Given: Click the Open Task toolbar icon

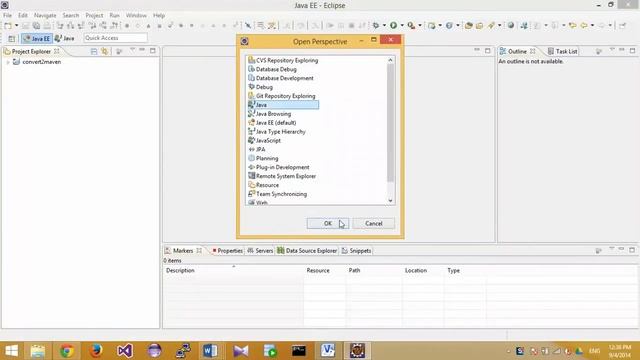Looking at the screenshot, I should point(480,26).
